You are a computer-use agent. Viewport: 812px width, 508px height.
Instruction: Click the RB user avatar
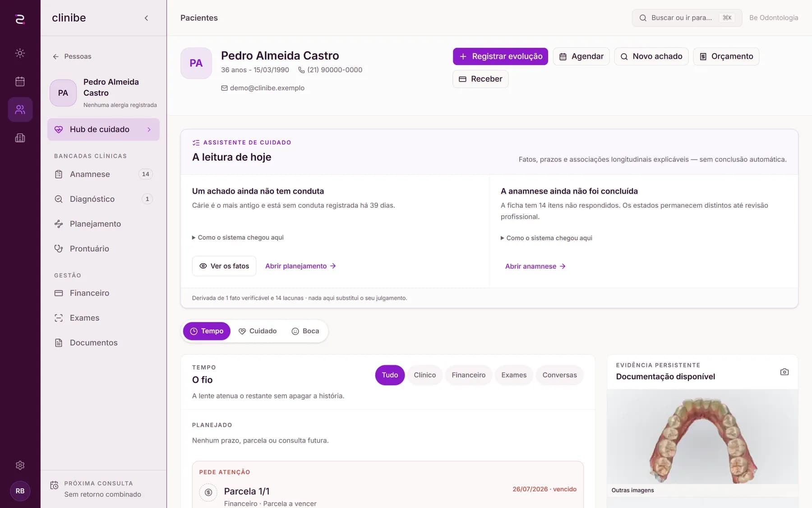pos(20,491)
